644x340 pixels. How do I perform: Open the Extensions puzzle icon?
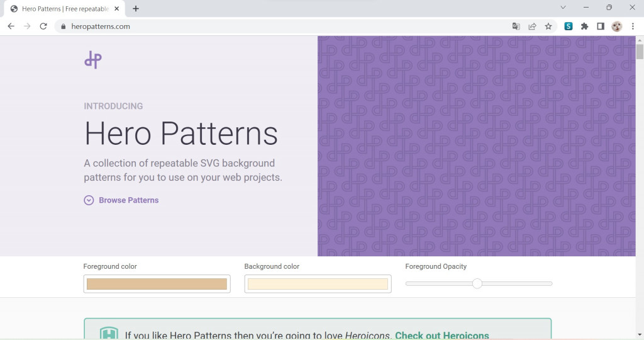coord(584,26)
